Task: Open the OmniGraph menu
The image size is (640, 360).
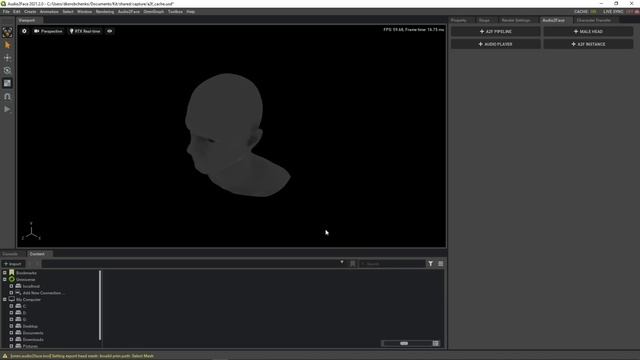Action: 154,11
